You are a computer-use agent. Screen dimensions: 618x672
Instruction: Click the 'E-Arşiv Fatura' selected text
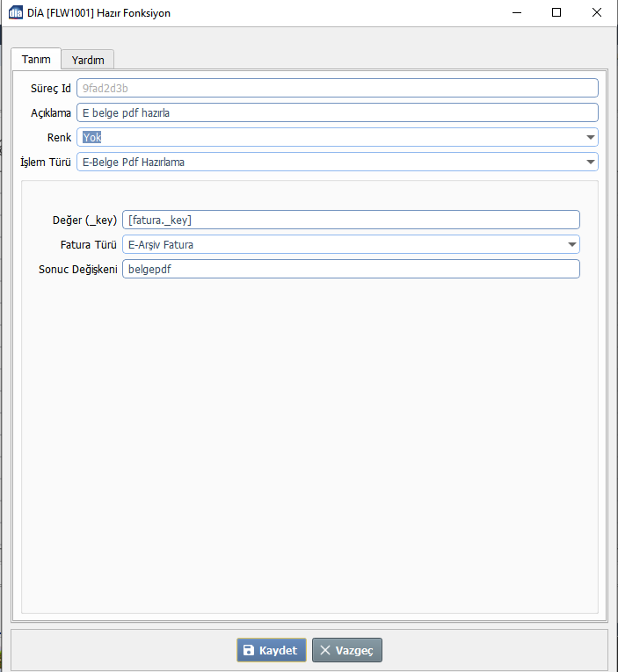161,244
